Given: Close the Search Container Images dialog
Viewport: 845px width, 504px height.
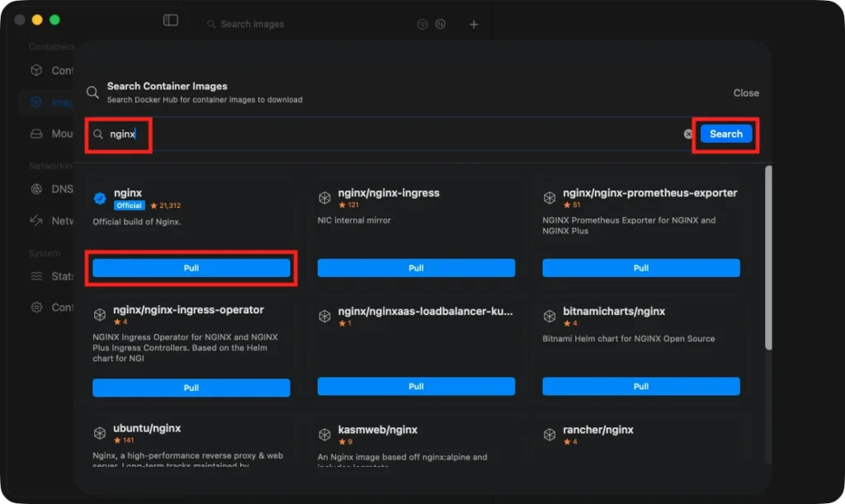Looking at the screenshot, I should click(x=746, y=93).
